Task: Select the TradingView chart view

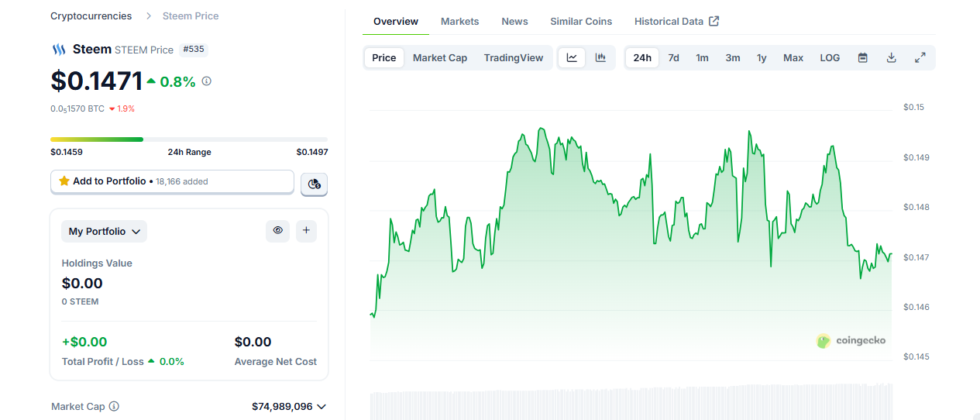Action: [x=514, y=57]
